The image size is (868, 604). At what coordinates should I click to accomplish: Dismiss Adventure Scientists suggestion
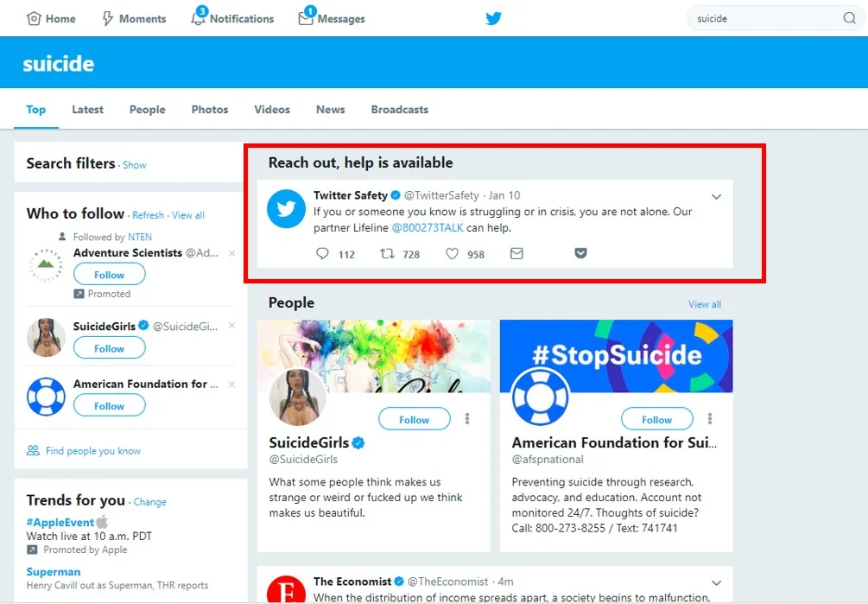(232, 253)
